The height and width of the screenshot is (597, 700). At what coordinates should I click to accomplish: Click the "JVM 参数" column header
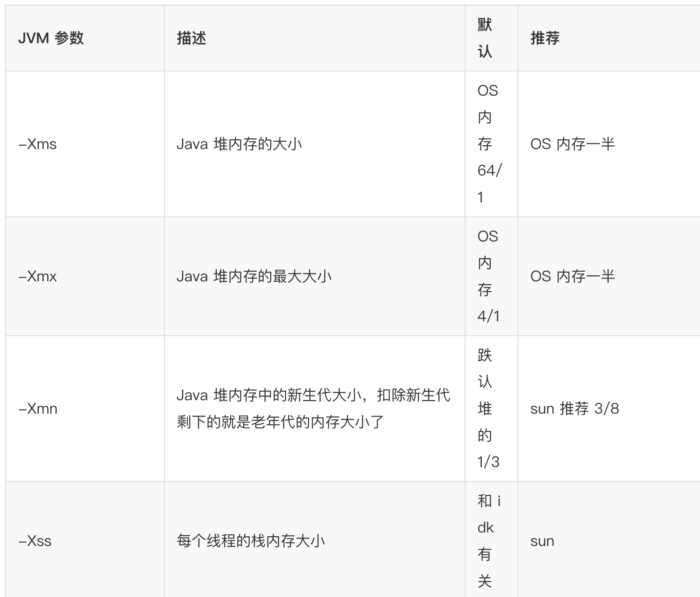[51, 38]
